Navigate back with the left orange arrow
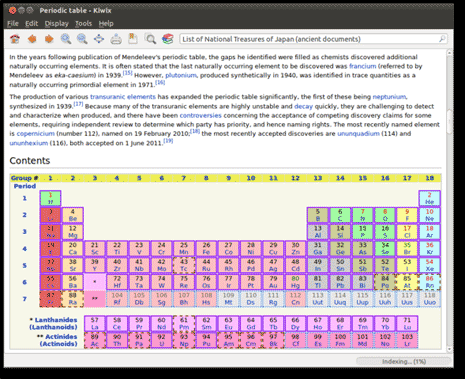Screen dimensions: 465x379 point(32,39)
